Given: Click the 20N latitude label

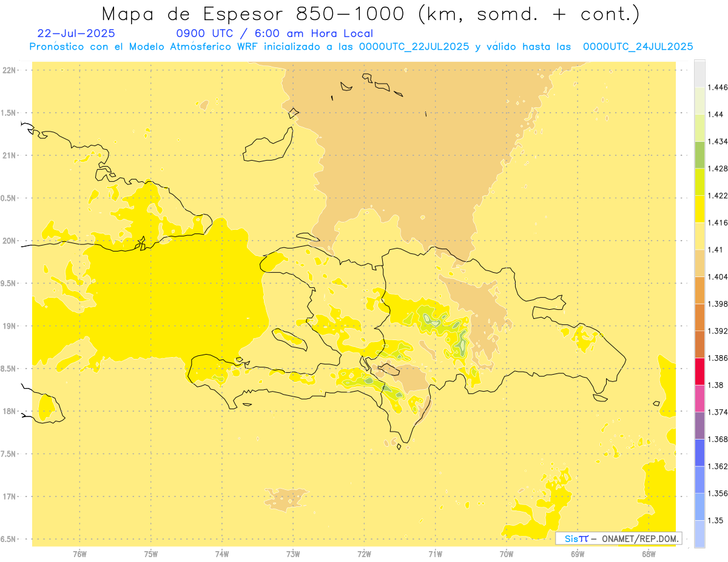Looking at the screenshot, I should point(10,241).
